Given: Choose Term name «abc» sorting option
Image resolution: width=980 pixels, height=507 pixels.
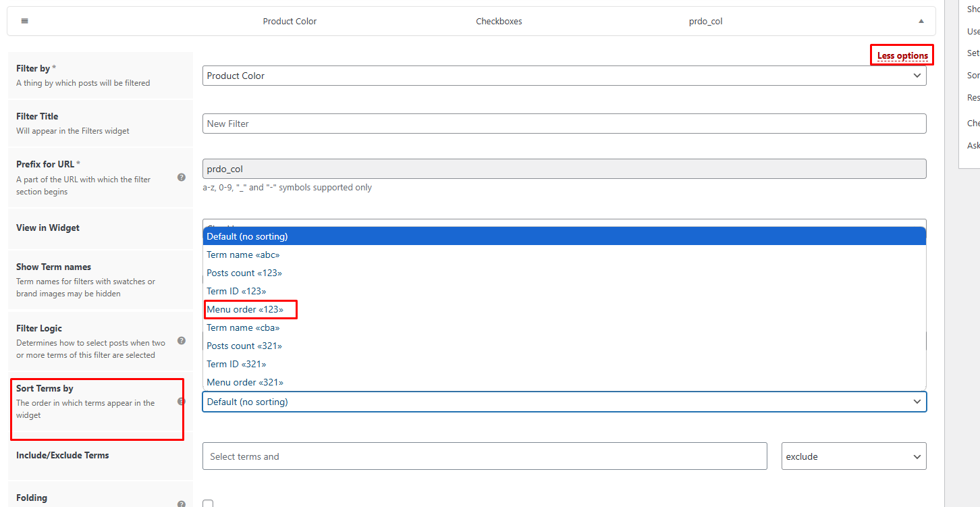Looking at the screenshot, I should [564, 255].
